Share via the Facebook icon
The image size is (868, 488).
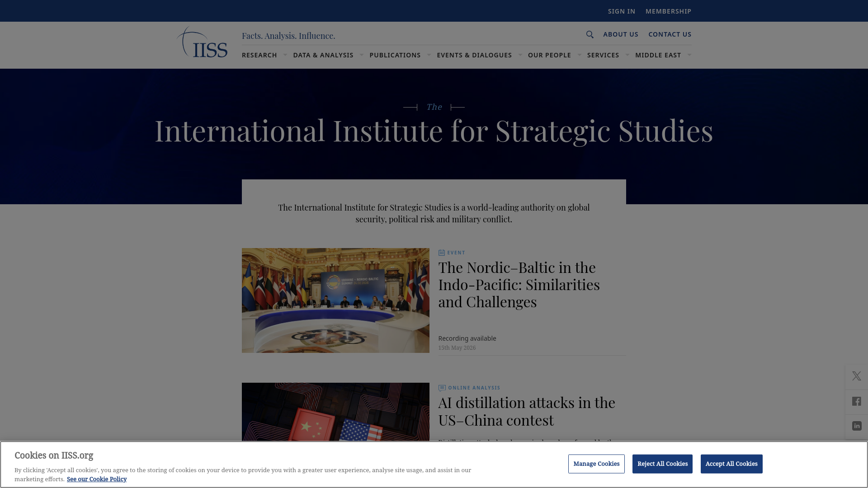(x=857, y=401)
